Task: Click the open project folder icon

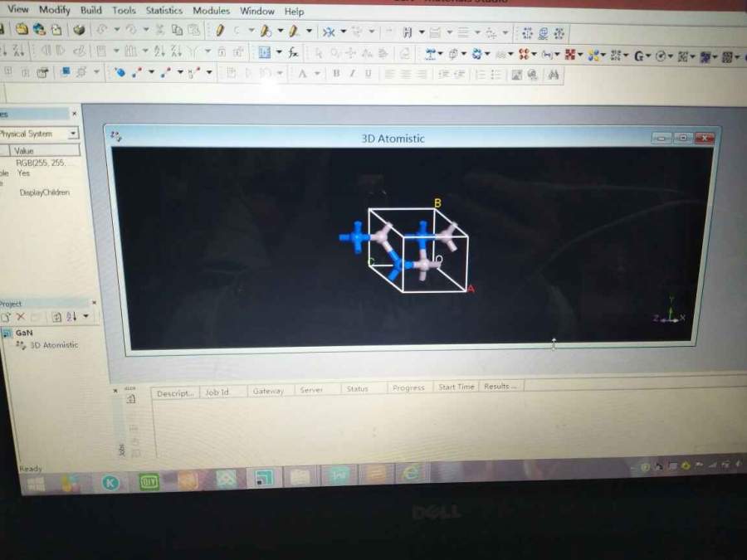Action: point(22,30)
